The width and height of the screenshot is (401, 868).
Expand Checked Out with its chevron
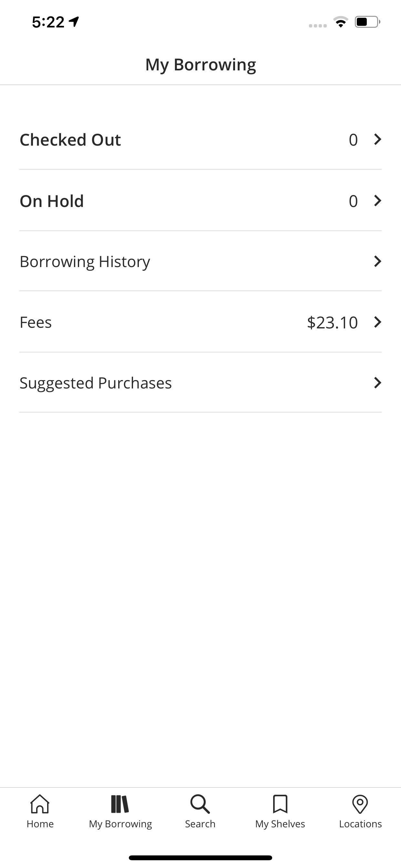(378, 139)
